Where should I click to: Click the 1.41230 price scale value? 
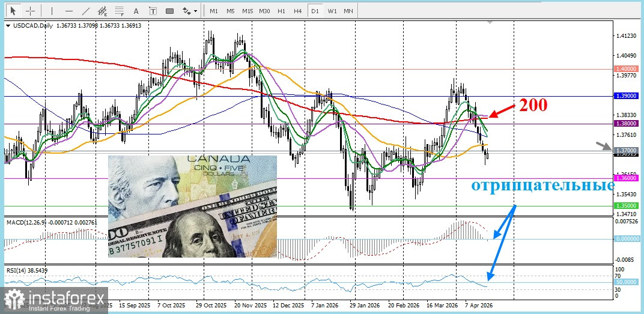[x=627, y=36]
